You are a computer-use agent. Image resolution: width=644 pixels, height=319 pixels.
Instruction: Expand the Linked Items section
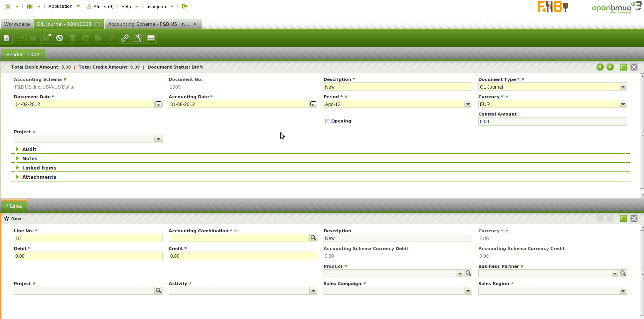click(39, 168)
